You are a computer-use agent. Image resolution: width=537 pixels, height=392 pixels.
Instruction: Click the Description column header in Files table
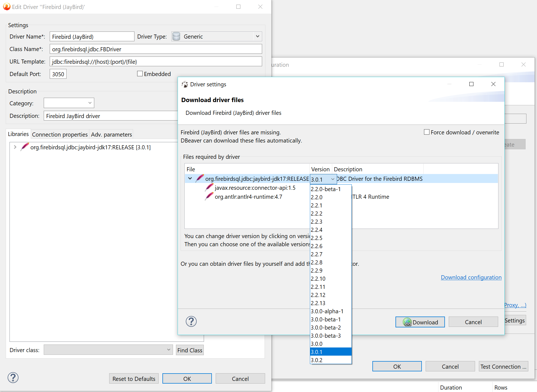pos(378,169)
